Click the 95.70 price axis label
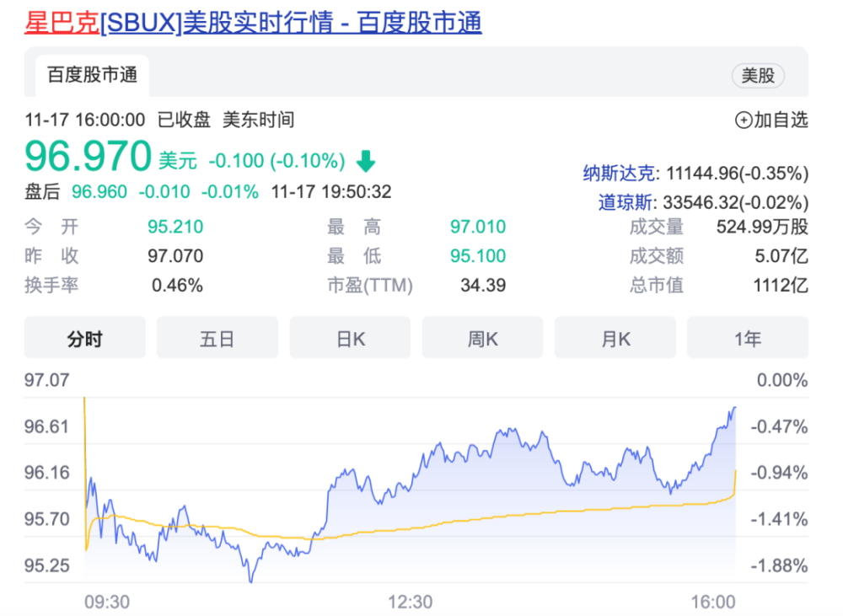 click(x=46, y=519)
